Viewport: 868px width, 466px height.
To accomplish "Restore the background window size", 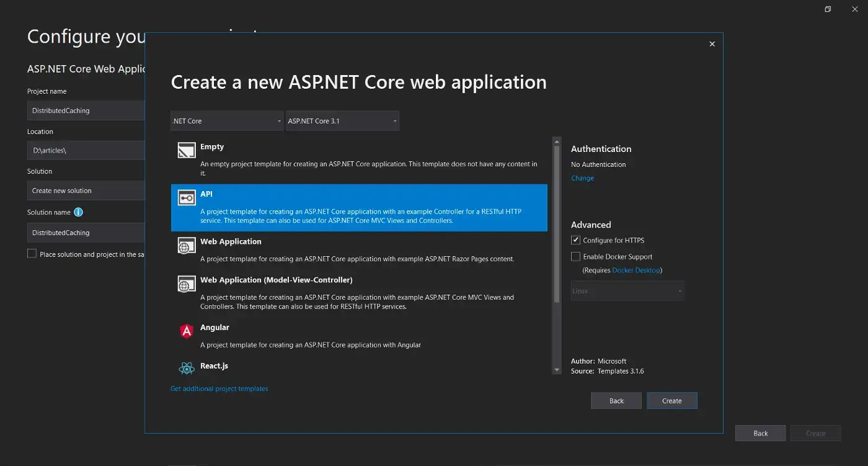I will (828, 9).
